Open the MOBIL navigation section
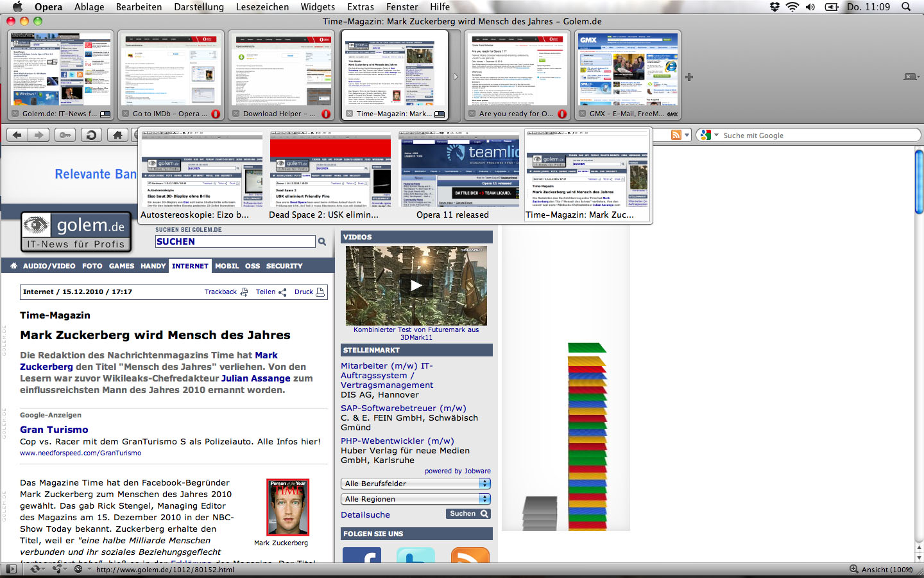The width and height of the screenshot is (924, 578). 227,266
